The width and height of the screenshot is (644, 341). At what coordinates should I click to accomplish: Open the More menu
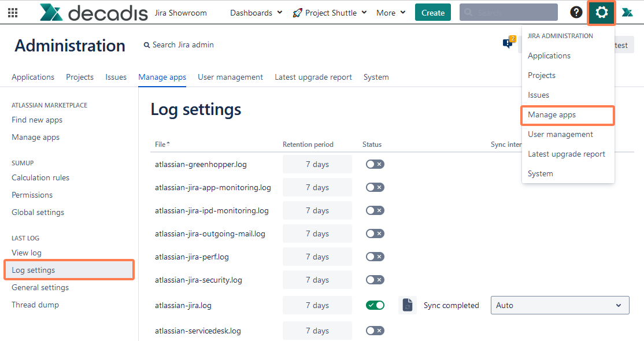(x=390, y=12)
